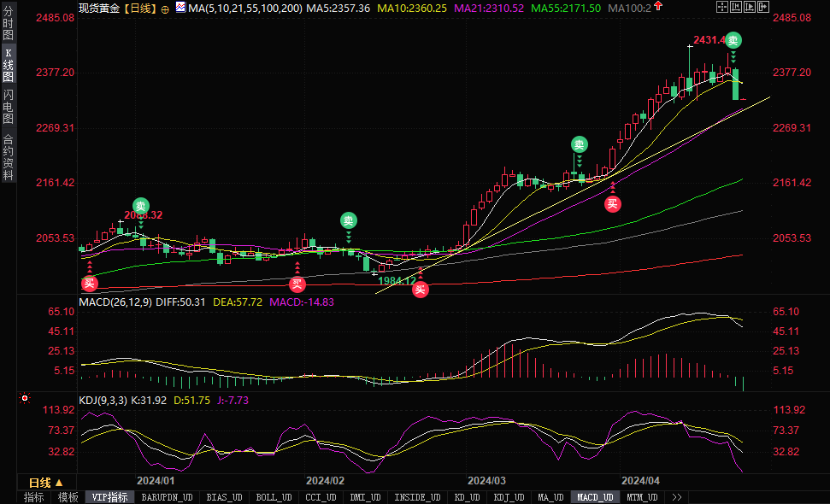Viewport: 830px width, 504px height.
Task: Click the crosshair cursor icon at top right
Action: pyautogui.click(x=722, y=7)
